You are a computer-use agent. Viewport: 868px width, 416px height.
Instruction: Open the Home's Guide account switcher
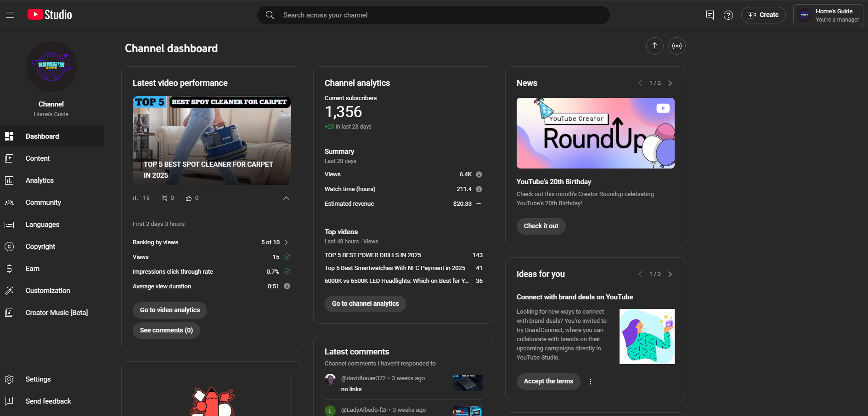(x=828, y=15)
